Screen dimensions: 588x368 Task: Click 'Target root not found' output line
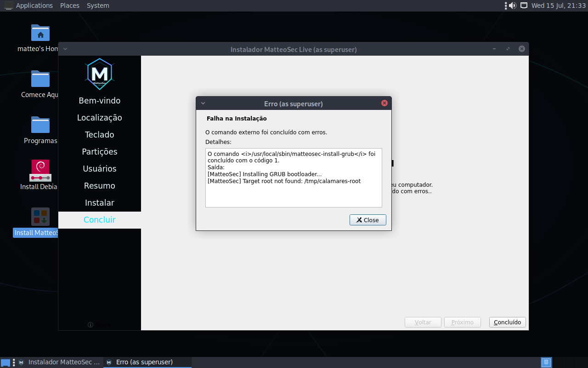284,181
